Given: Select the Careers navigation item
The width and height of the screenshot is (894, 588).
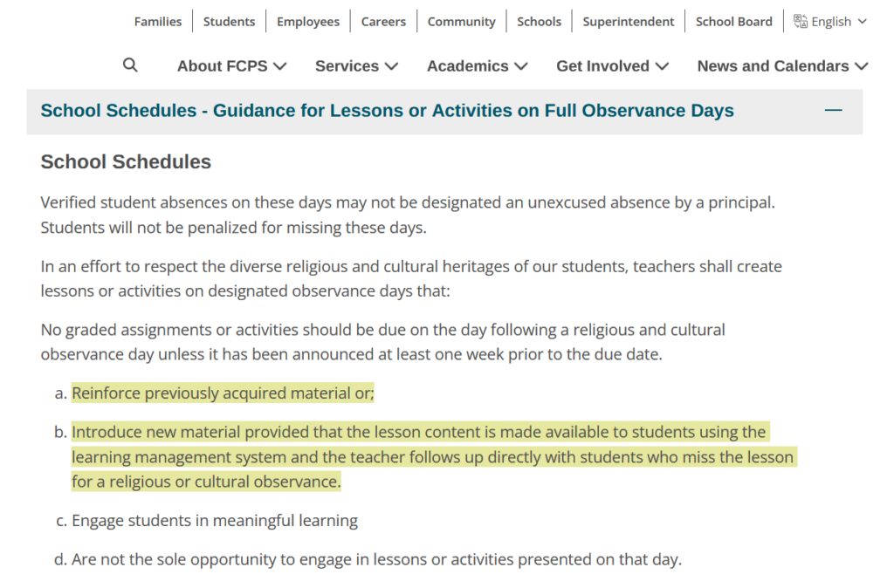Looking at the screenshot, I should [x=383, y=21].
